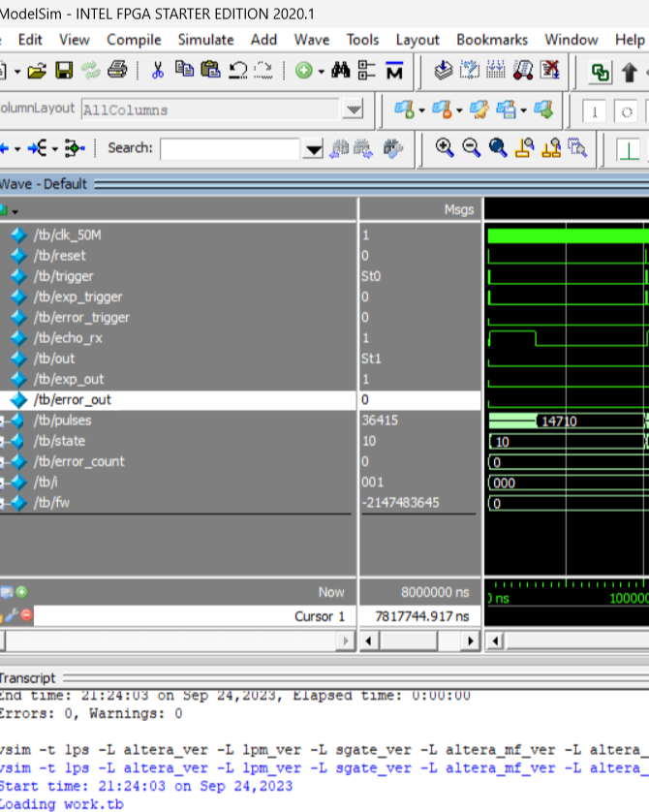Image resolution: width=649 pixels, height=812 pixels.
Task: Click the Msgs column header
Action: (x=459, y=209)
